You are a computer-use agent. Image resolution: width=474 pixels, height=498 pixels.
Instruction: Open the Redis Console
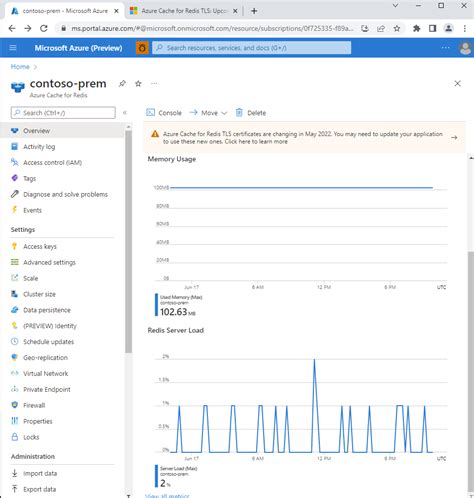pyautogui.click(x=164, y=113)
